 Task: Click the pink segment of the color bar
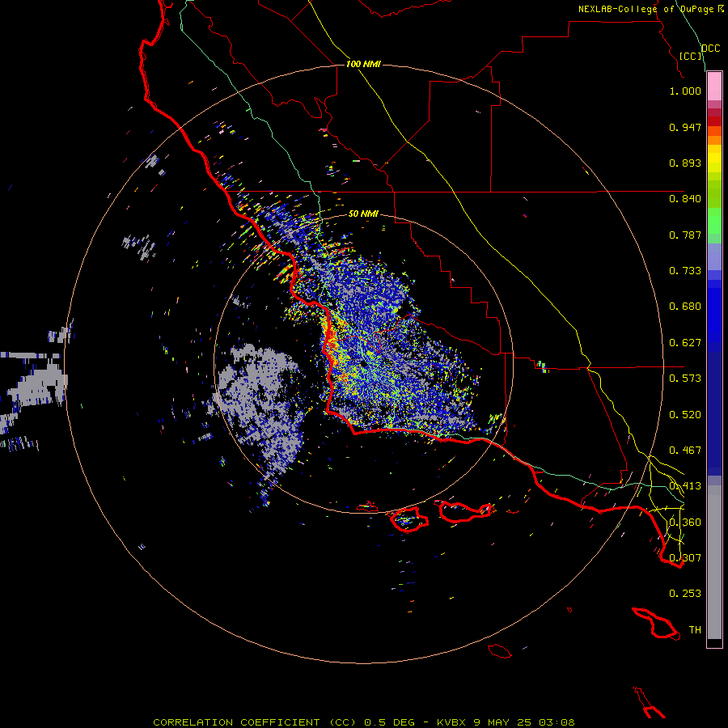[714, 87]
